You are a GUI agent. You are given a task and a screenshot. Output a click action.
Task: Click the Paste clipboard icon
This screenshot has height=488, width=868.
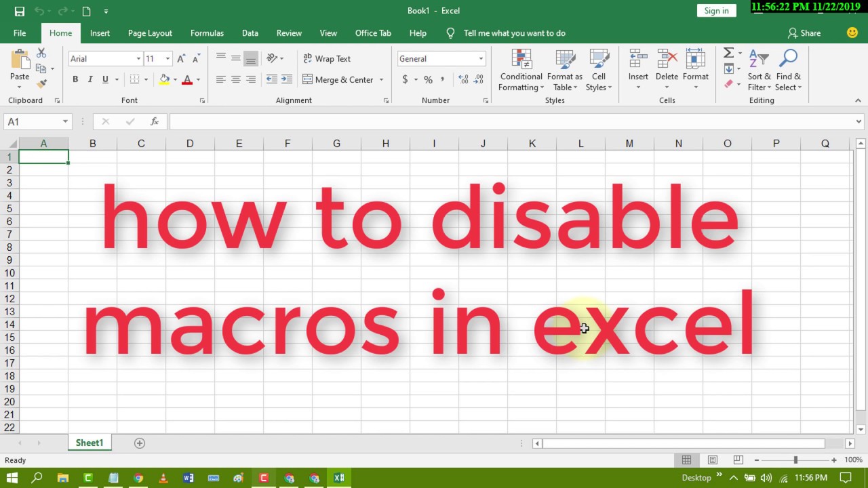tap(20, 60)
